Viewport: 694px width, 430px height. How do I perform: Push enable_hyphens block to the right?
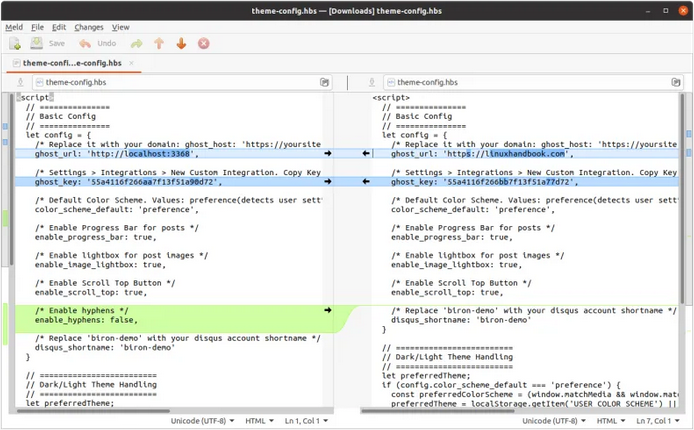coord(328,310)
